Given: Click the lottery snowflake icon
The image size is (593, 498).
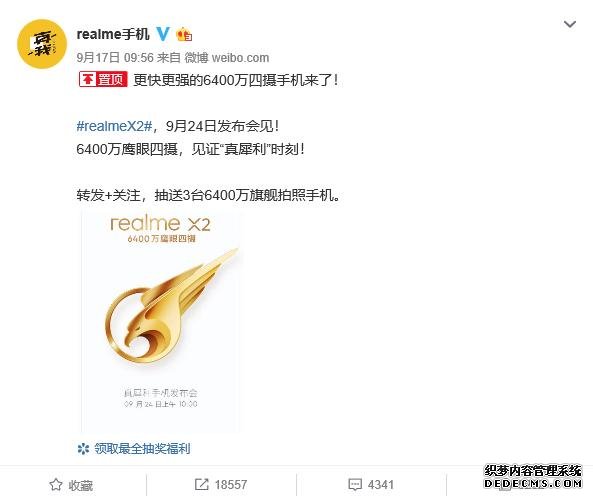Looking at the screenshot, I should [83, 449].
